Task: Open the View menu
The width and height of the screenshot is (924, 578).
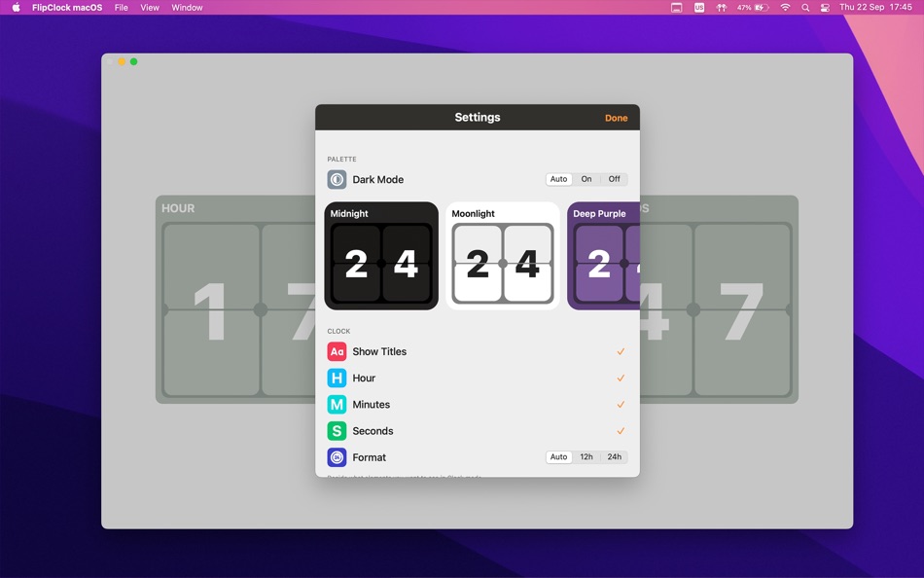Action: [150, 8]
